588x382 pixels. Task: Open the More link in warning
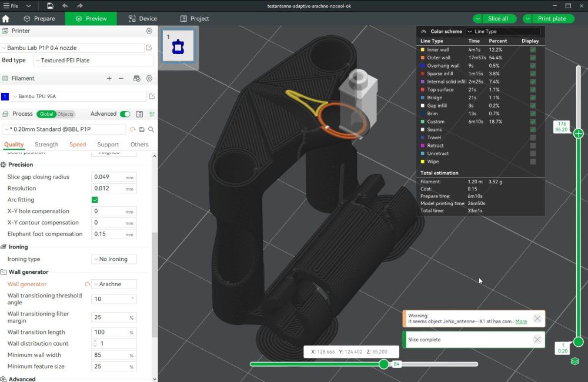coord(521,321)
